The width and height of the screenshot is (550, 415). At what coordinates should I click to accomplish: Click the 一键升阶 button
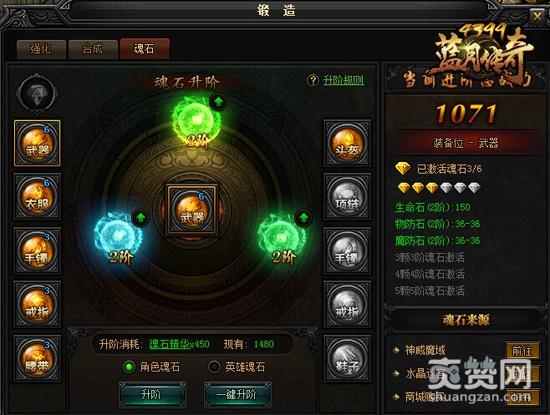click(x=237, y=394)
